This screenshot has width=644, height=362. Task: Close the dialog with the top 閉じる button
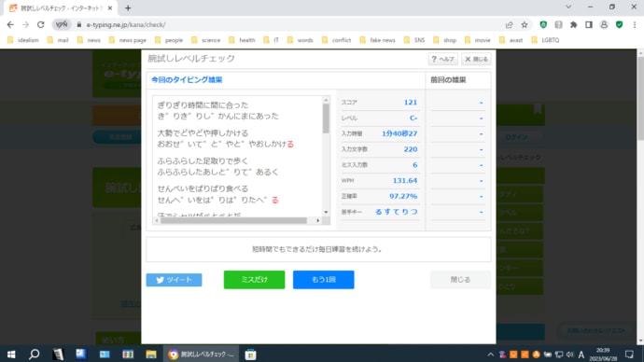coord(476,59)
